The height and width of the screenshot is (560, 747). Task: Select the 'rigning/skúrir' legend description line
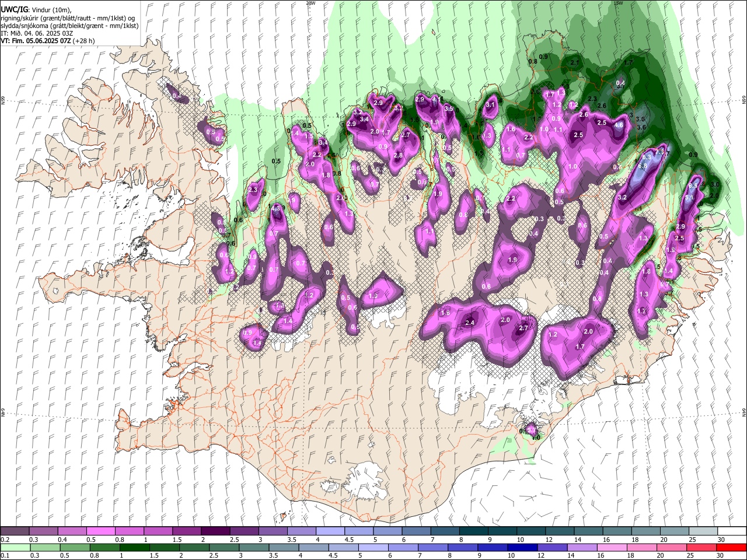click(68, 17)
